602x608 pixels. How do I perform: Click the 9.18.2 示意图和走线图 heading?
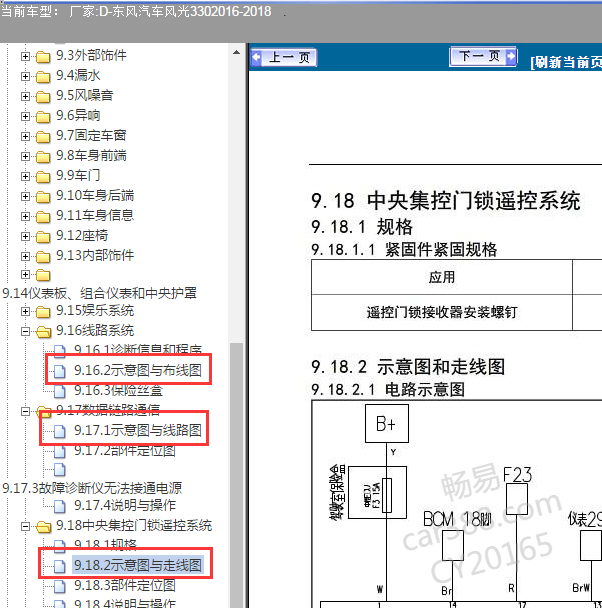(408, 367)
